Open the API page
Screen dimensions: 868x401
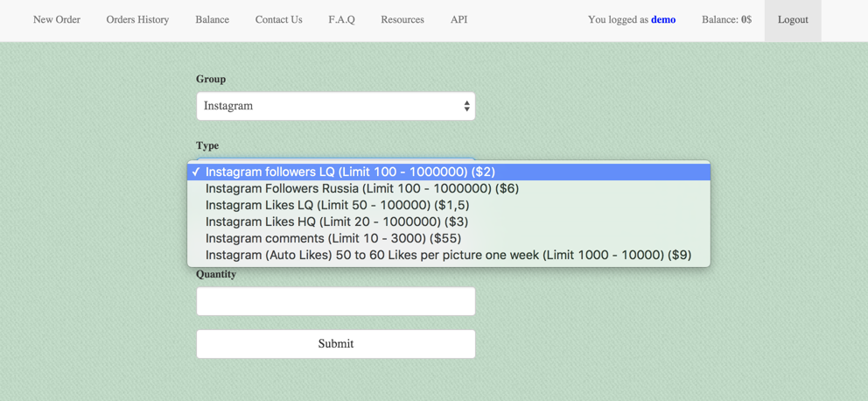458,20
